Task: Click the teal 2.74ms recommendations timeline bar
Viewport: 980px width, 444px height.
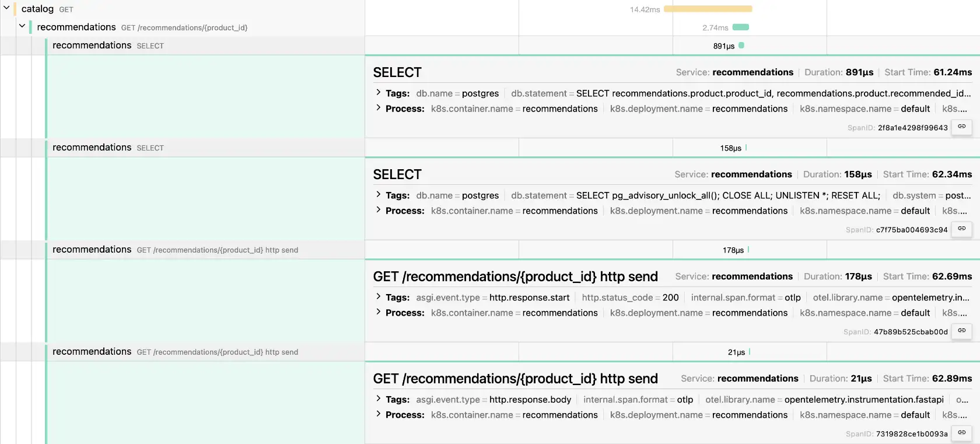Action: (740, 27)
